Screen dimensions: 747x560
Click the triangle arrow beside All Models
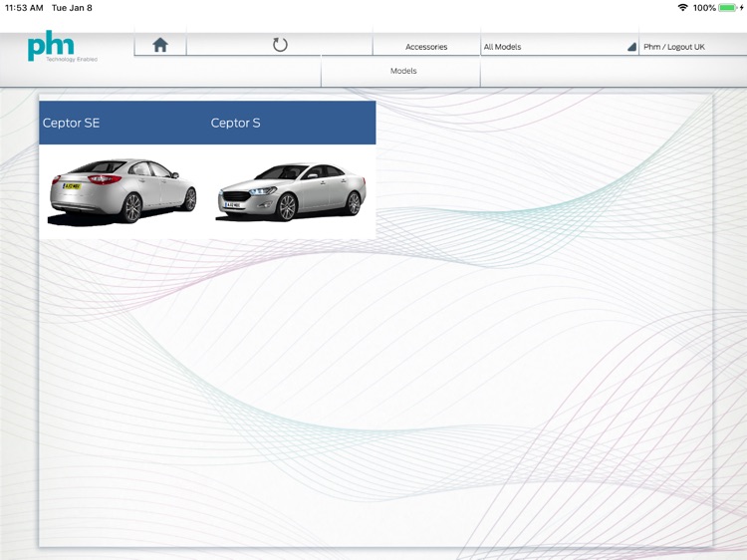pyautogui.click(x=631, y=47)
